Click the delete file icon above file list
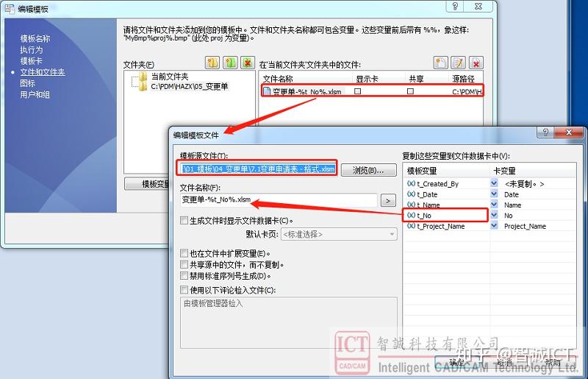This screenshot has width=588, height=379. tap(476, 63)
